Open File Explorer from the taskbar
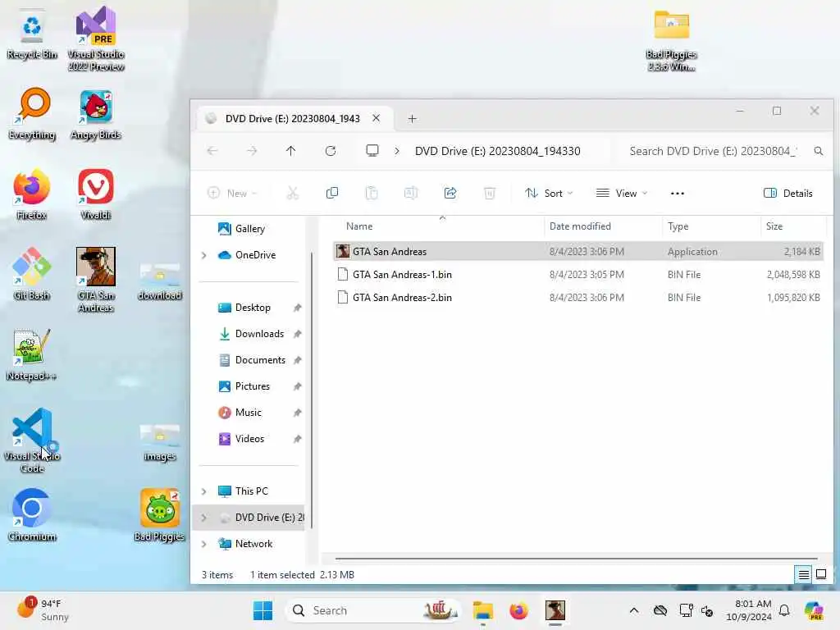The width and height of the screenshot is (840, 630). click(x=482, y=610)
